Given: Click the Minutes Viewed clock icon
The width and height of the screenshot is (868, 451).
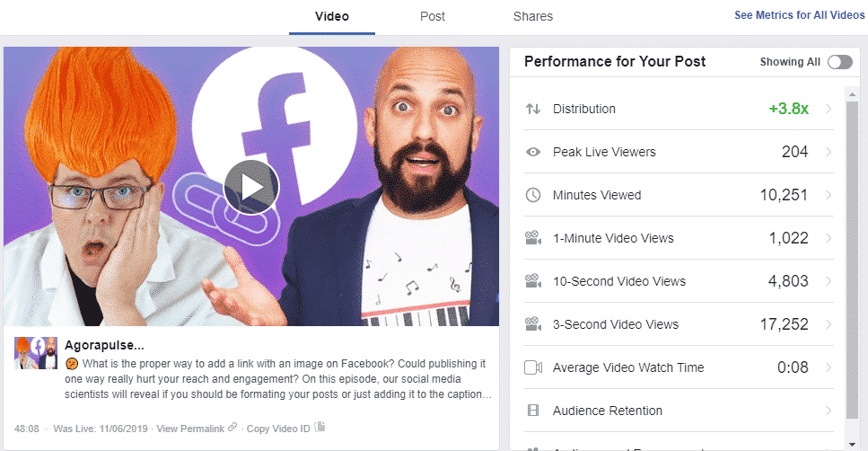Looking at the screenshot, I should click(x=532, y=195).
